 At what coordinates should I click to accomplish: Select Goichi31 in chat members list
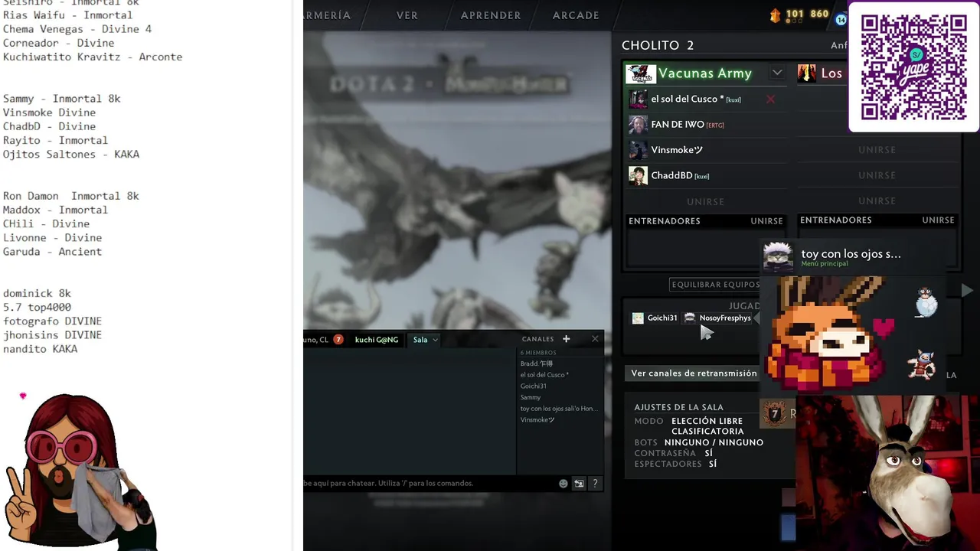534,386
